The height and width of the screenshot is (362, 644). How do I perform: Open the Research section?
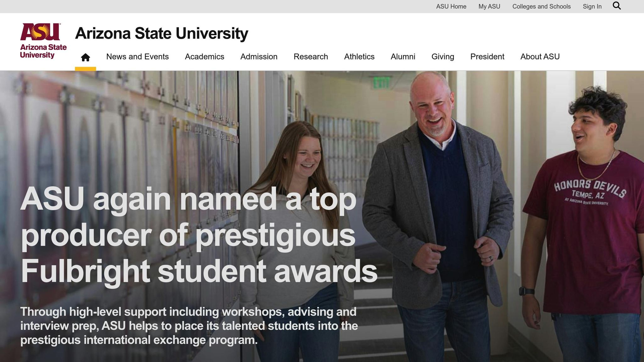311,57
